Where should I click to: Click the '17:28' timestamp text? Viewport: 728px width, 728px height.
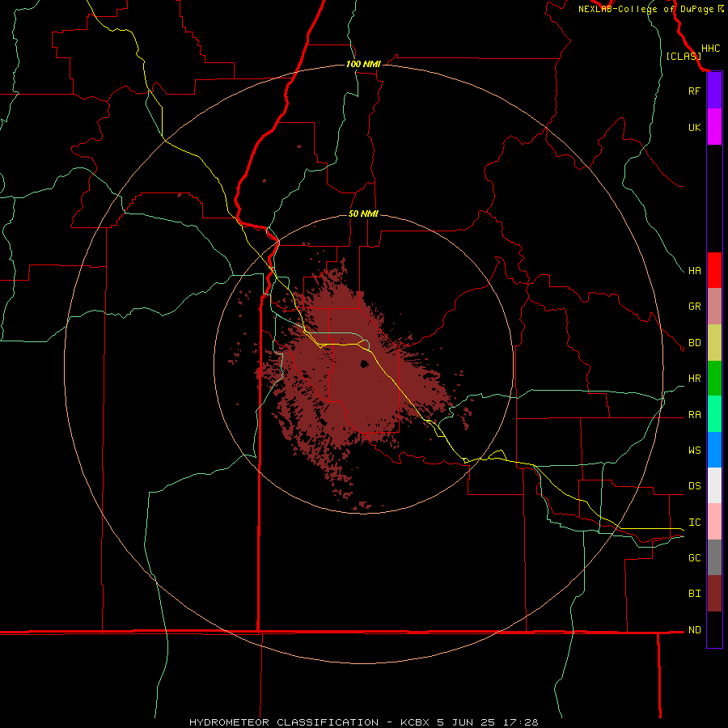tap(520, 722)
